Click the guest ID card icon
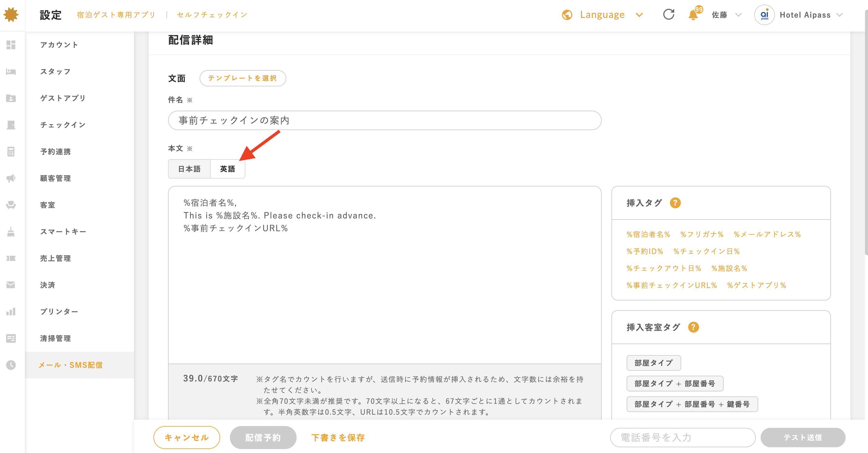868x453 pixels. [11, 98]
